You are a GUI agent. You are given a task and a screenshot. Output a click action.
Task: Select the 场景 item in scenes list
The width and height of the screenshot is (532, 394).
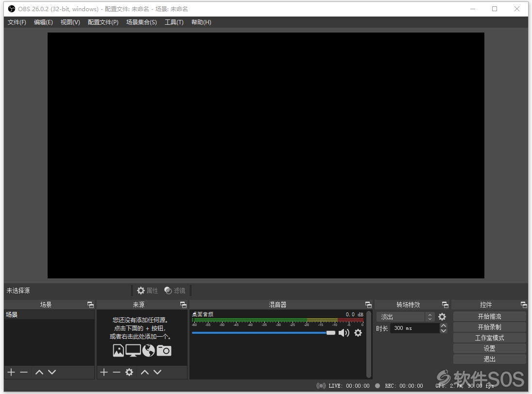pyautogui.click(x=49, y=315)
